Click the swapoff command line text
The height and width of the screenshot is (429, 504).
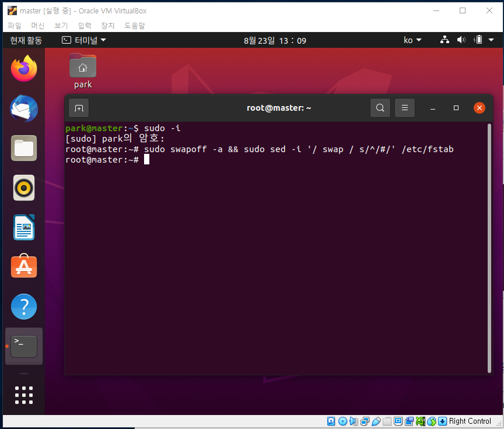(x=299, y=149)
